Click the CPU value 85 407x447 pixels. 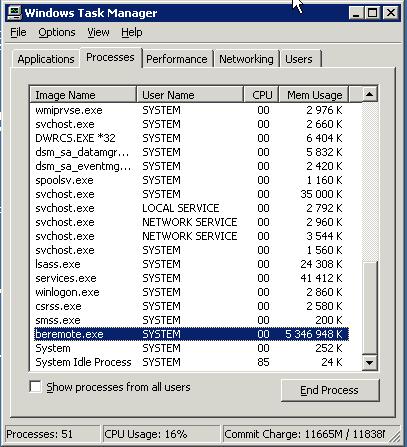[x=263, y=362]
